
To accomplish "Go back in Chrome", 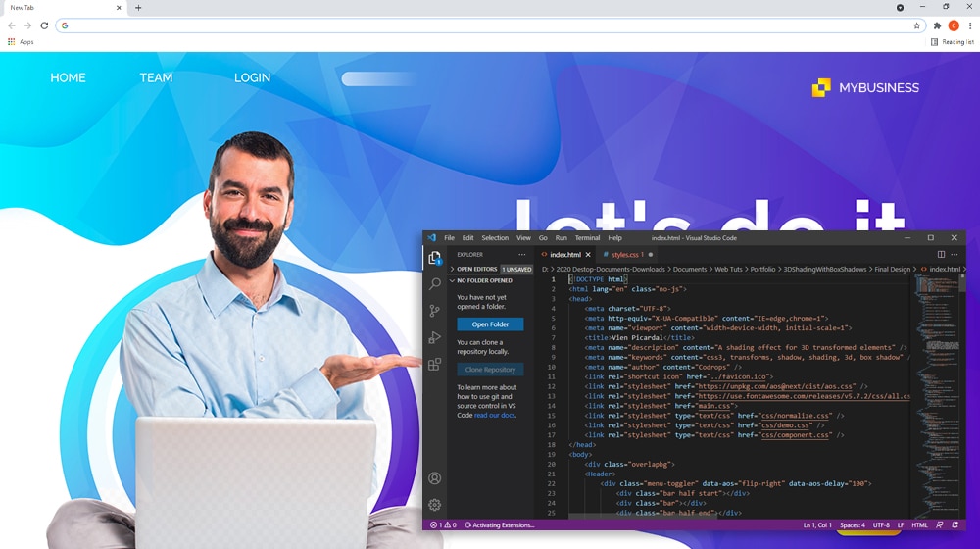I will coord(11,25).
